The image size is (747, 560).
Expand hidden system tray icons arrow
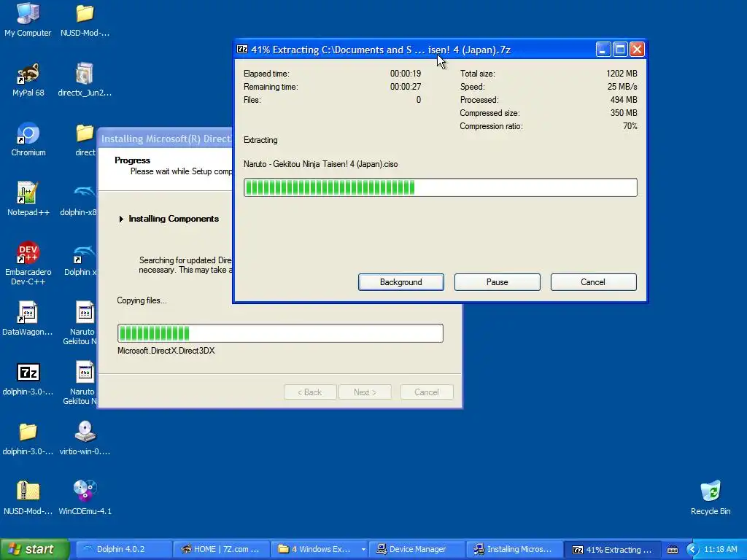692,550
